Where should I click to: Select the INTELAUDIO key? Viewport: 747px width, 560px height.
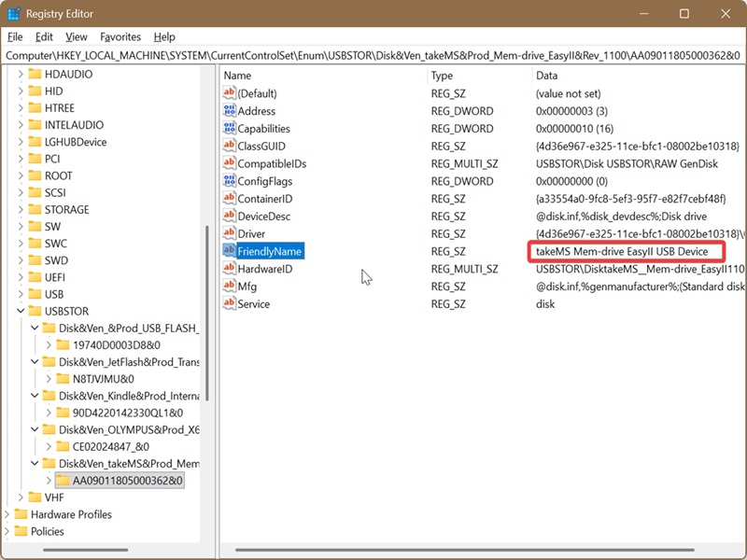74,125
